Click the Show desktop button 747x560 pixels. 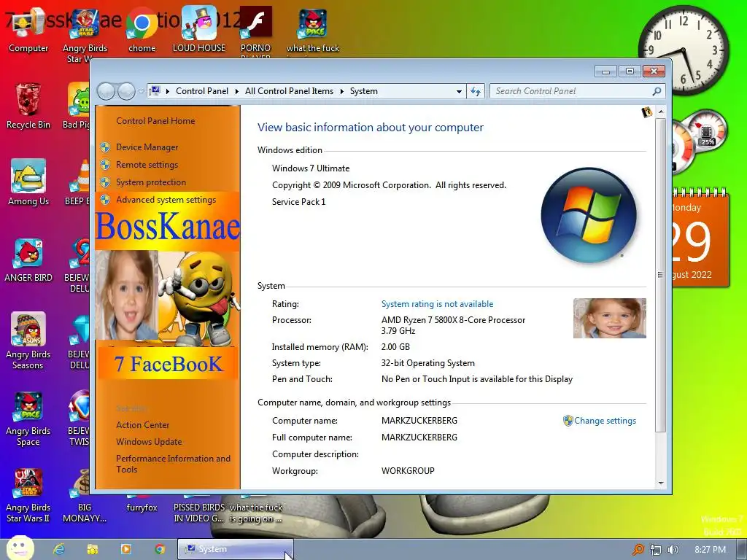pyautogui.click(x=742, y=549)
